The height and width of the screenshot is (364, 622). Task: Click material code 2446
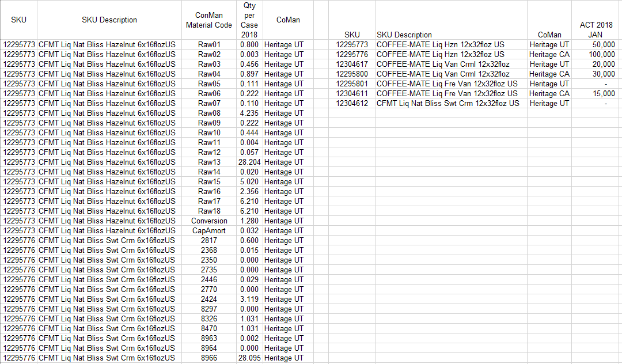(x=209, y=279)
